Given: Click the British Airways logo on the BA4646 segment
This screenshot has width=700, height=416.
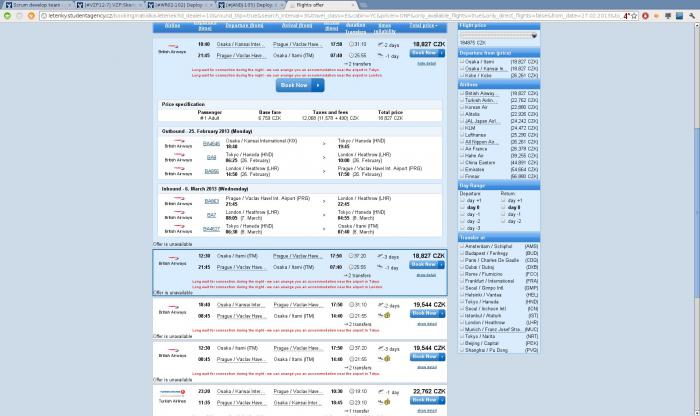Looking at the screenshot, I should (178, 143).
